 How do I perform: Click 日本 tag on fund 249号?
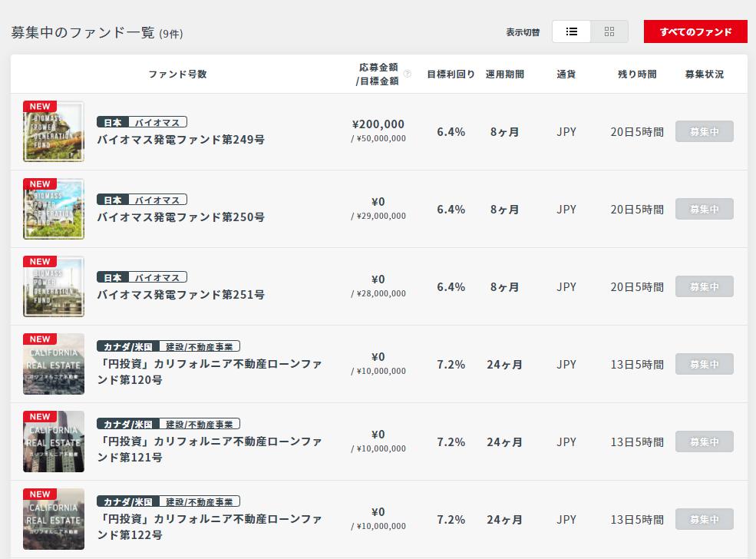click(113, 123)
